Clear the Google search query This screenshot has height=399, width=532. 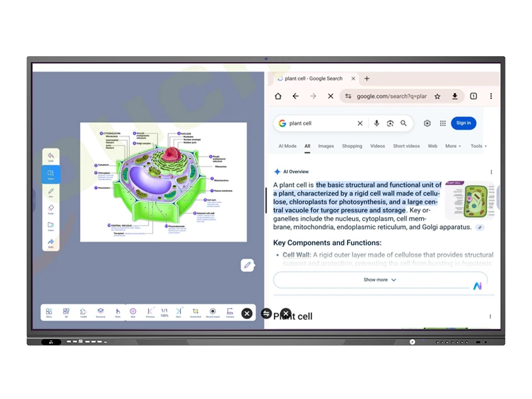click(x=360, y=123)
